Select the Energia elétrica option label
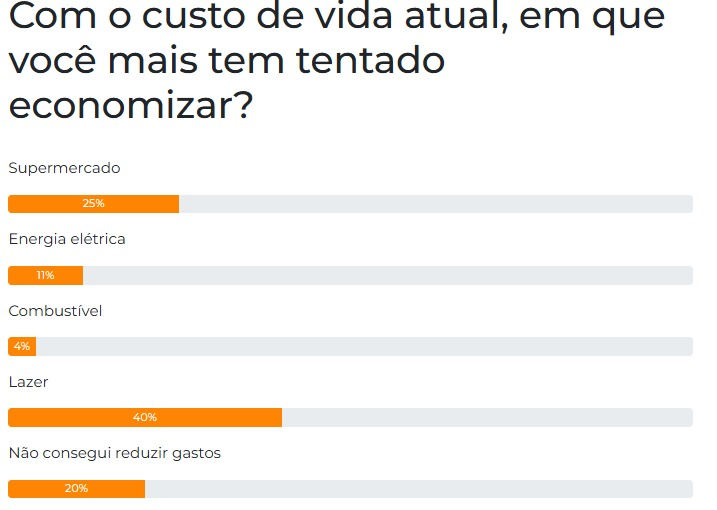 (x=67, y=239)
